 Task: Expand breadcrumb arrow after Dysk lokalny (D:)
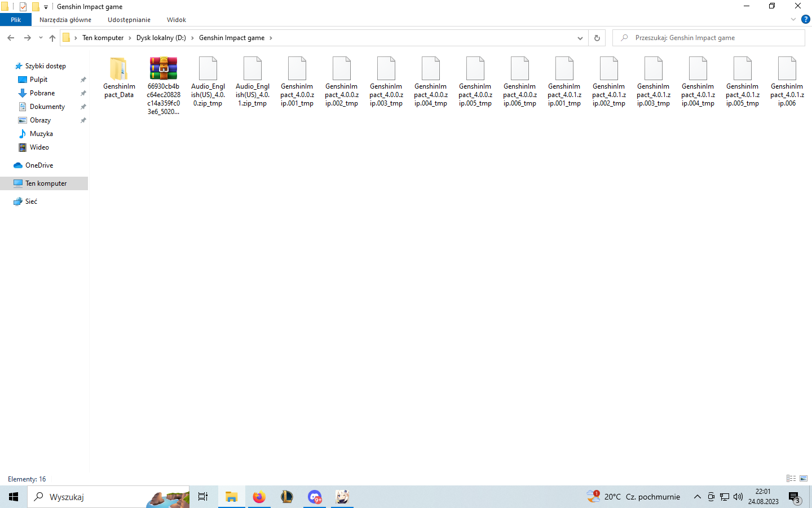tap(192, 38)
